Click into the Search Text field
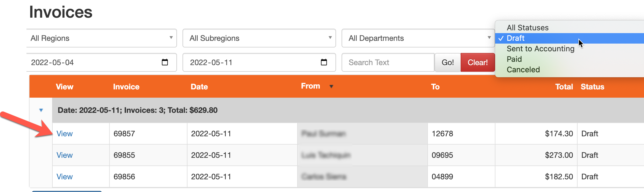This screenshot has height=192, width=644. click(388, 63)
